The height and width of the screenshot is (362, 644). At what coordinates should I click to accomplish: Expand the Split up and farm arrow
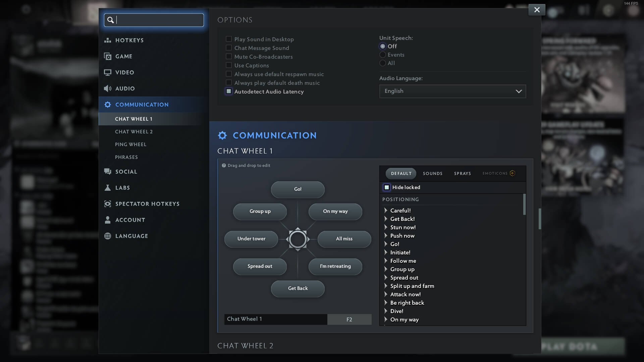(x=386, y=286)
